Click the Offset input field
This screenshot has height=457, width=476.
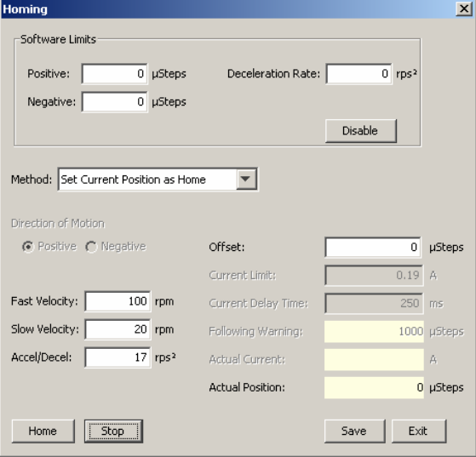click(373, 248)
